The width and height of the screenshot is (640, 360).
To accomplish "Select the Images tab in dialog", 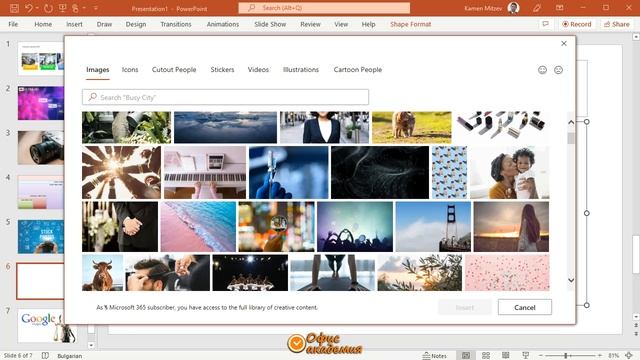I will 98,70.
